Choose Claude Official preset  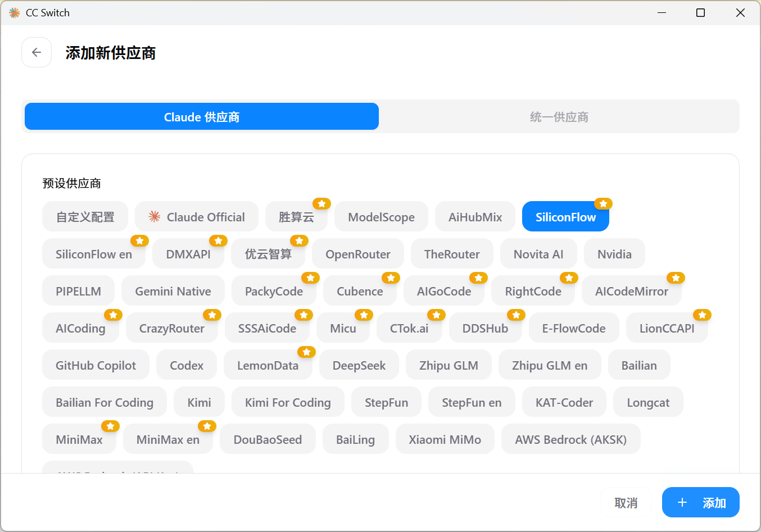(x=197, y=216)
